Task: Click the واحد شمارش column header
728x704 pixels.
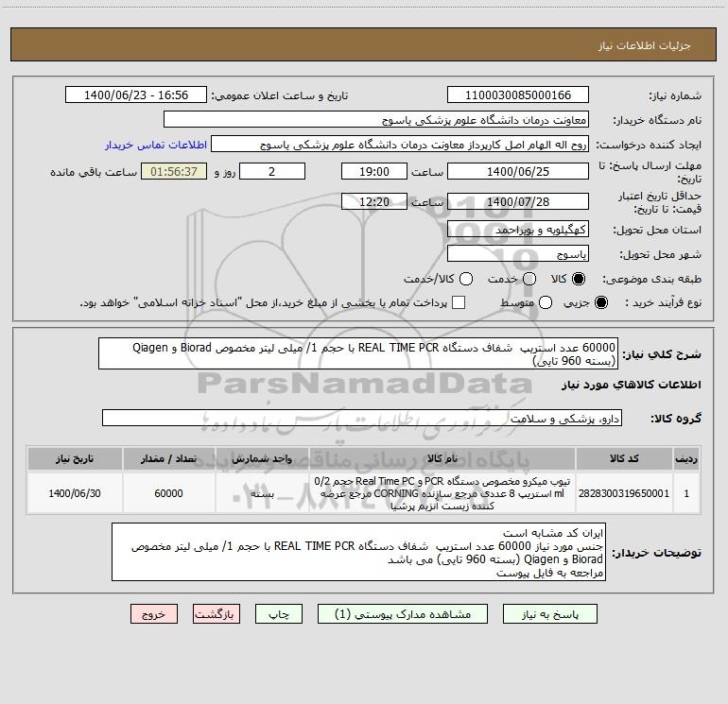Action: [262, 459]
